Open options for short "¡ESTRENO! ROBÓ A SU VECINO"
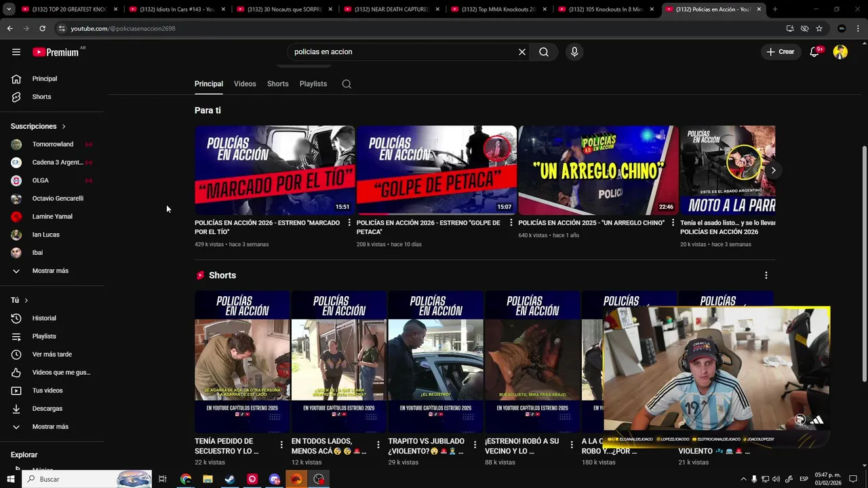868x488 pixels. [572, 445]
